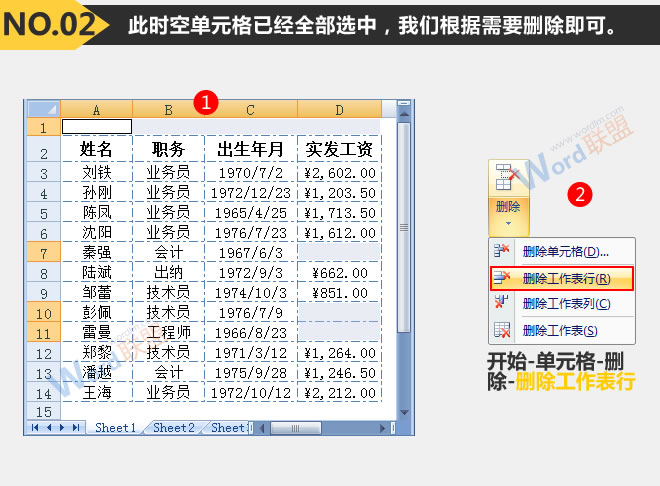660x486 pixels.
Task: Click the active empty cell A1
Action: 97,126
